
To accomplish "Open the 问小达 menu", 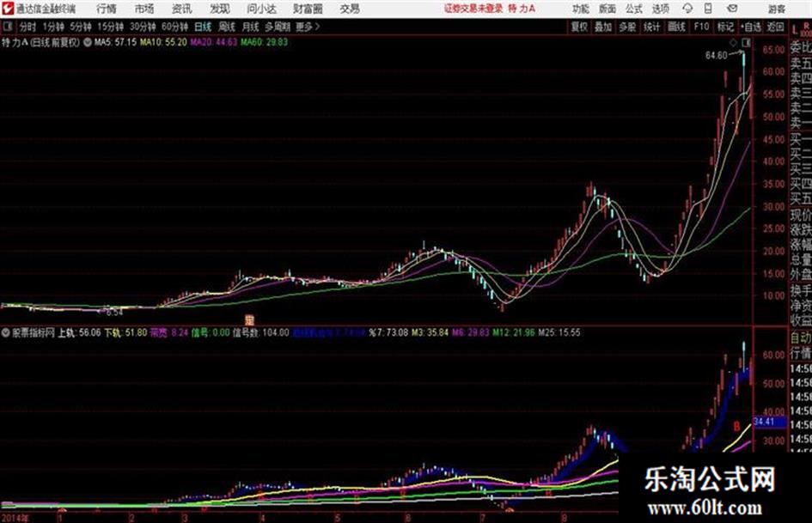I will (261, 9).
